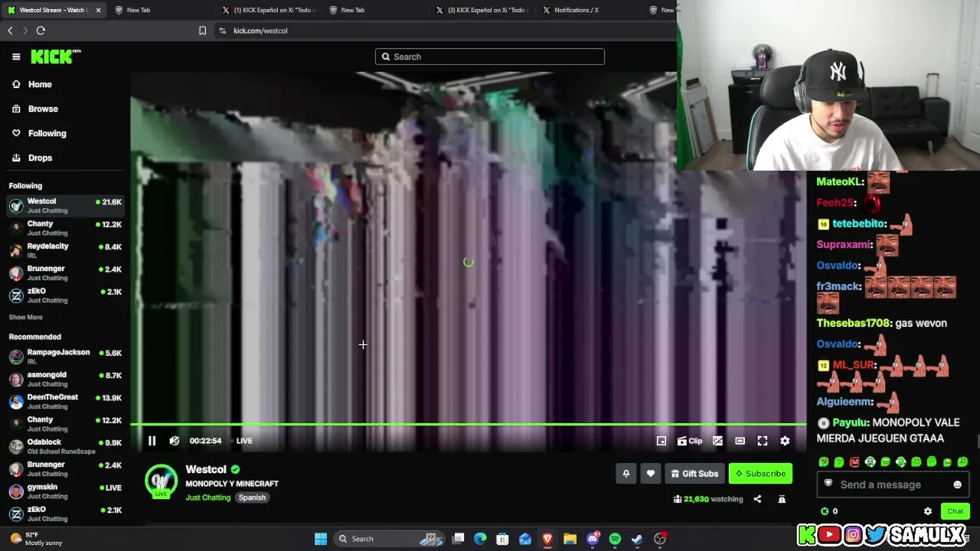Click the report icon beside share
The width and height of the screenshot is (980, 551).
click(782, 499)
